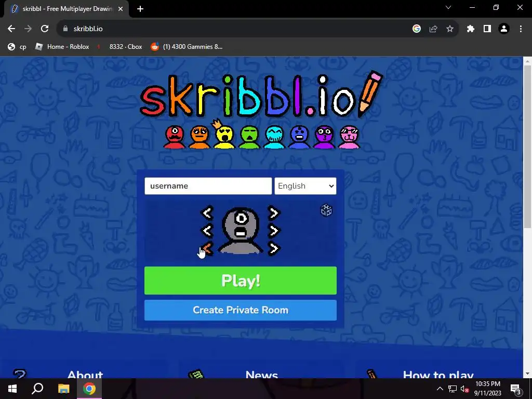Viewport: 532px width, 399px height.
Task: Open the network tray icon
Action: tap(453, 389)
